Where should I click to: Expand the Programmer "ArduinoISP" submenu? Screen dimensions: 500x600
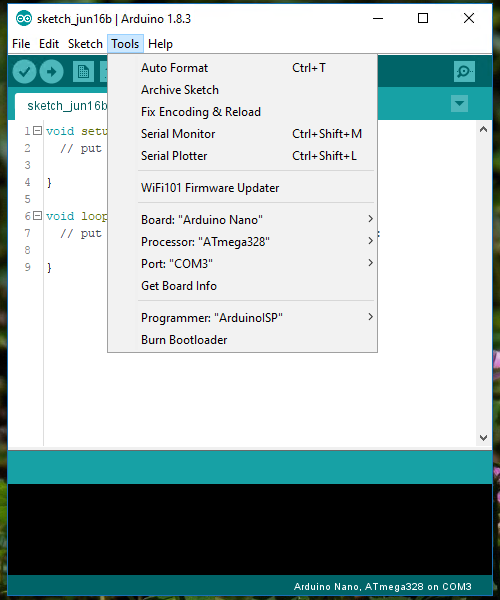click(x=242, y=318)
